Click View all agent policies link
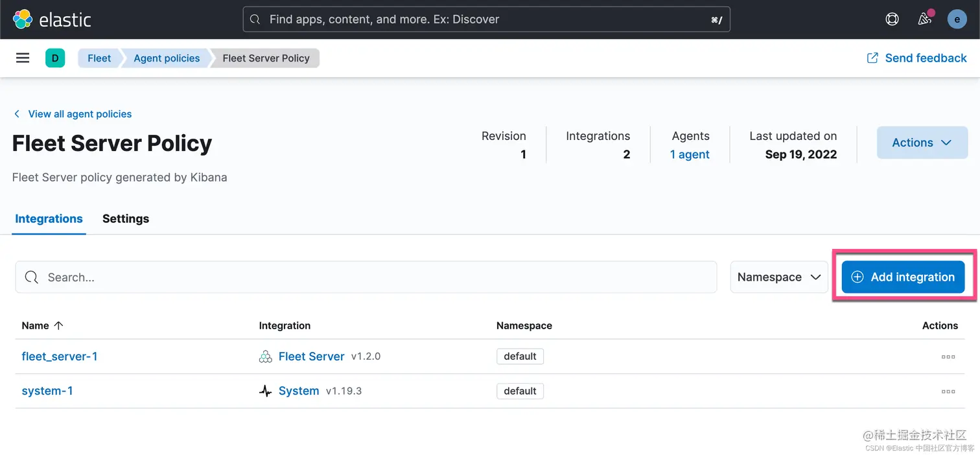Image resolution: width=980 pixels, height=455 pixels. (80, 114)
